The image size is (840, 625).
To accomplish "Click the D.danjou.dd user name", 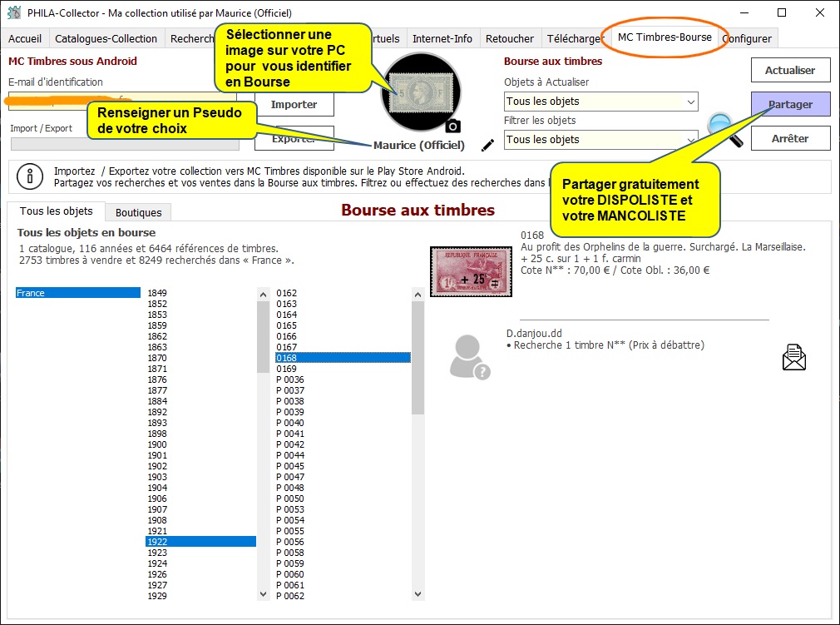I will point(534,333).
